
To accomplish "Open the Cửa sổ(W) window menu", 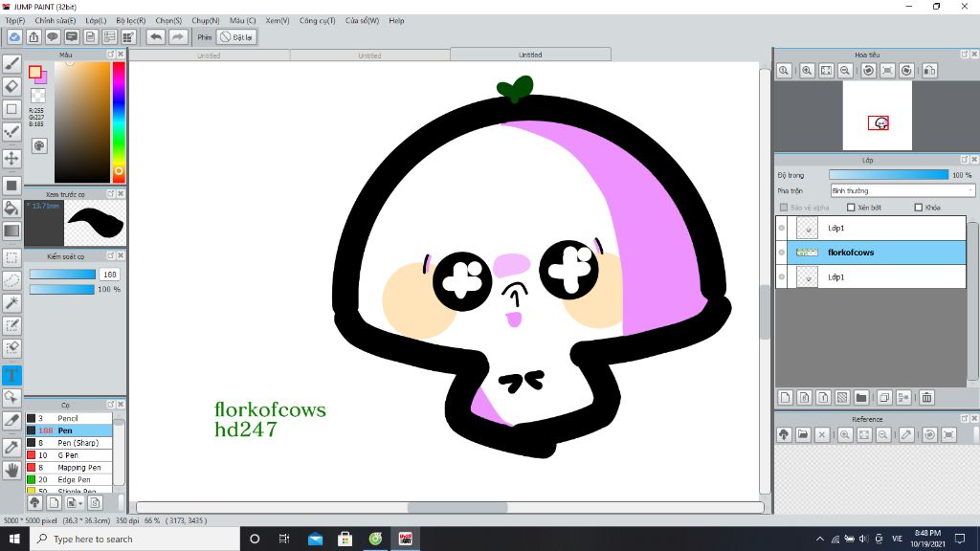I will coord(362,21).
